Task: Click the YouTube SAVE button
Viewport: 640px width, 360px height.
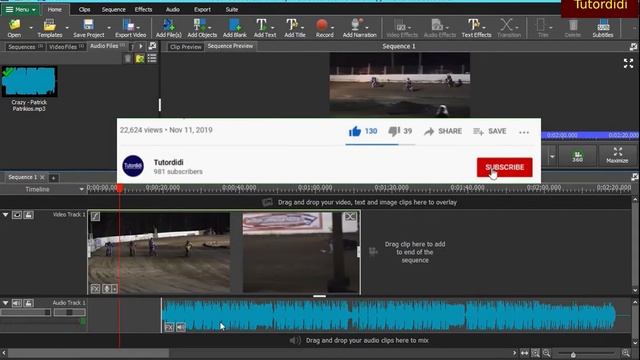Action: tap(490, 131)
